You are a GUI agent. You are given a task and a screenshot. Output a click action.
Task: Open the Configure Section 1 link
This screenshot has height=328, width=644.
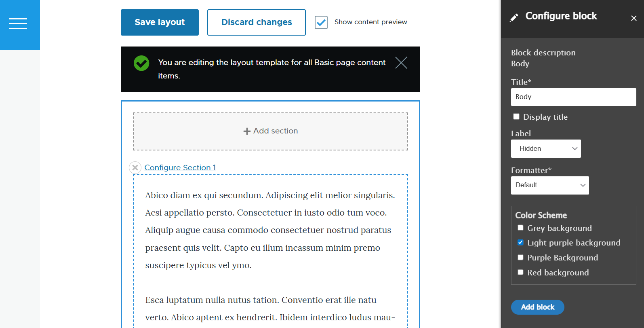[x=180, y=167]
